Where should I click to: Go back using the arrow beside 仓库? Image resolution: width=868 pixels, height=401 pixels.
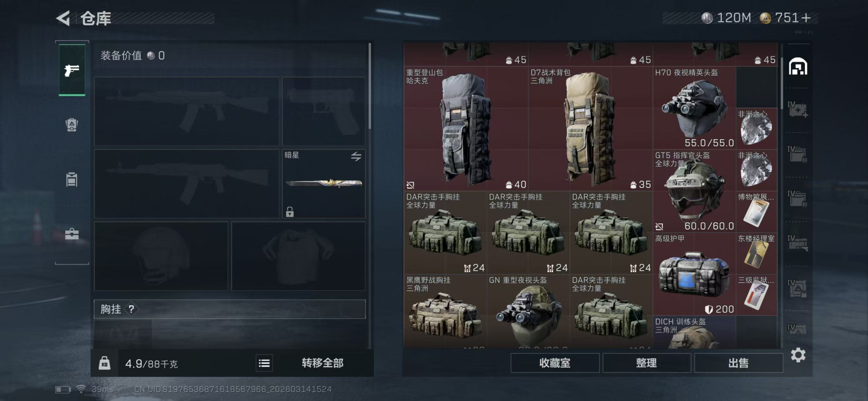pos(63,18)
